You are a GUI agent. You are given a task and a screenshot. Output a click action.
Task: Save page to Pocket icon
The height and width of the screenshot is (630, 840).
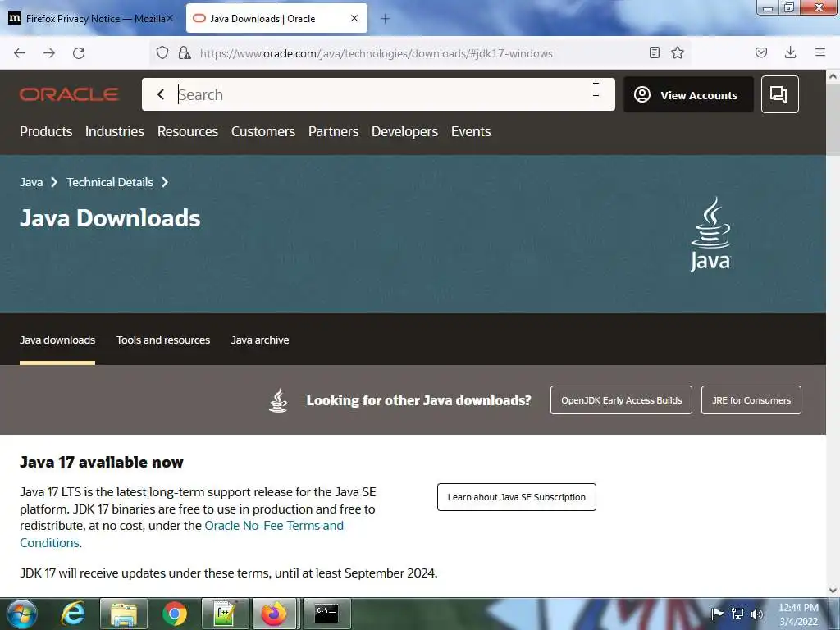(x=761, y=52)
